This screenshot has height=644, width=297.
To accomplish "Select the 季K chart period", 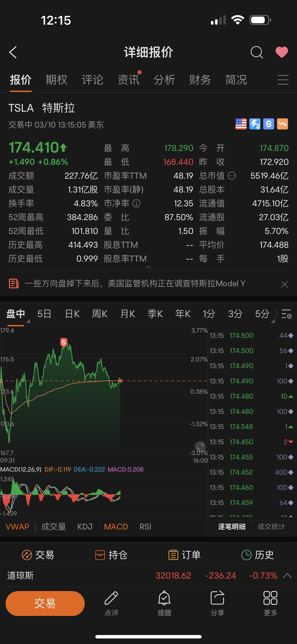I will [x=155, y=313].
